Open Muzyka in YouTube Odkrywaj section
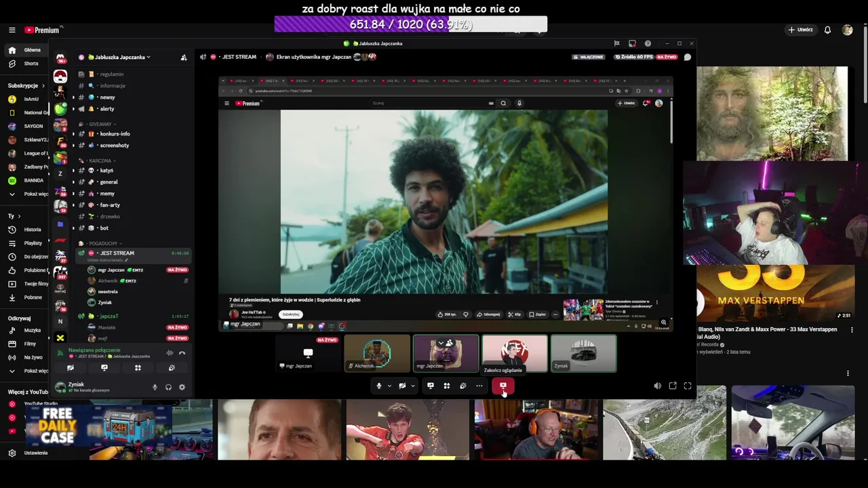Screen dimensions: 868x488 click(x=26, y=331)
